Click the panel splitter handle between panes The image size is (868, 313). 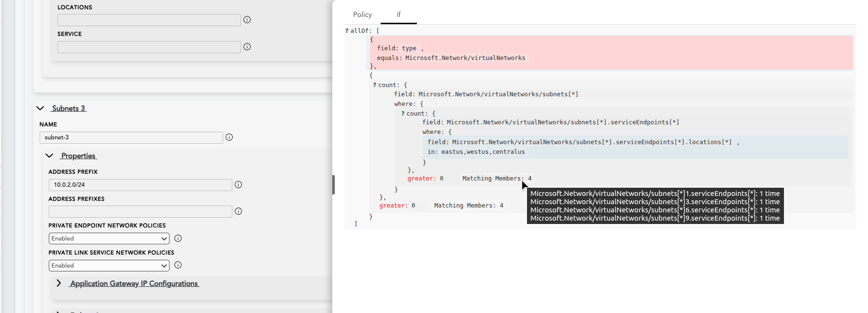pos(333,185)
